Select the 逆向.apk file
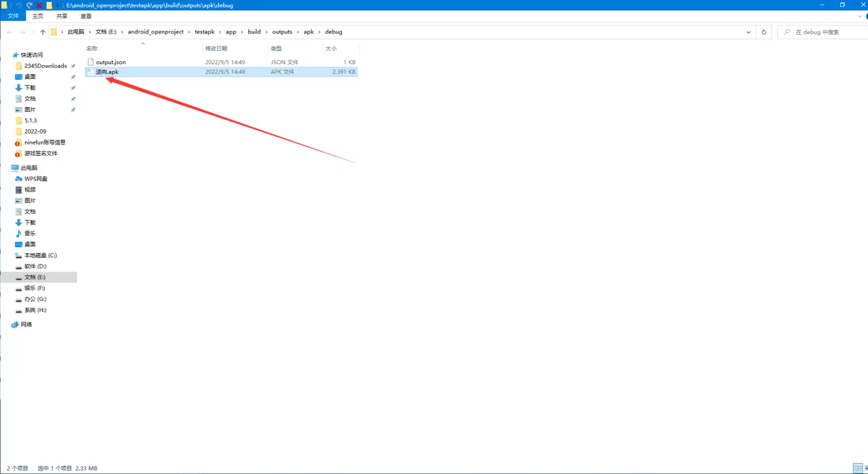 pos(107,72)
